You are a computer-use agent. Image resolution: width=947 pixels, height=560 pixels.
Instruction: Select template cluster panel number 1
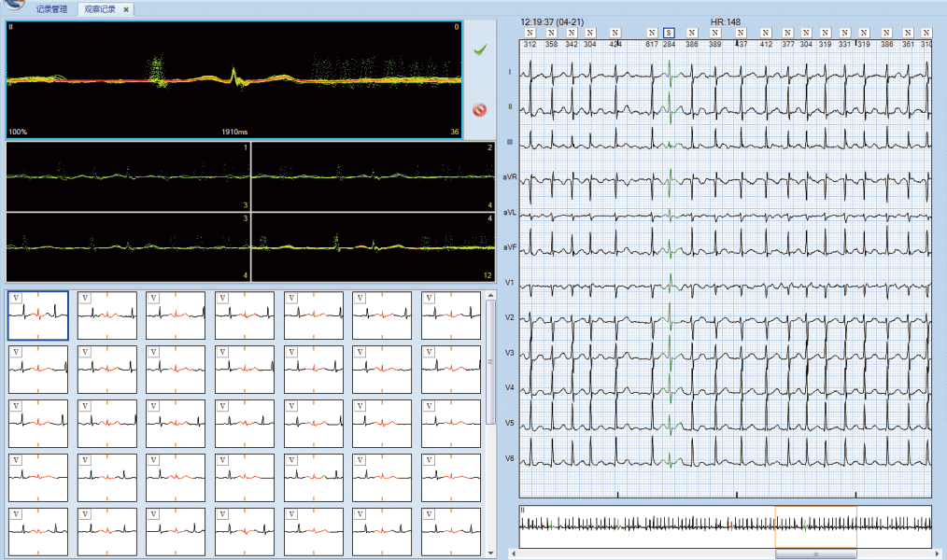click(128, 175)
